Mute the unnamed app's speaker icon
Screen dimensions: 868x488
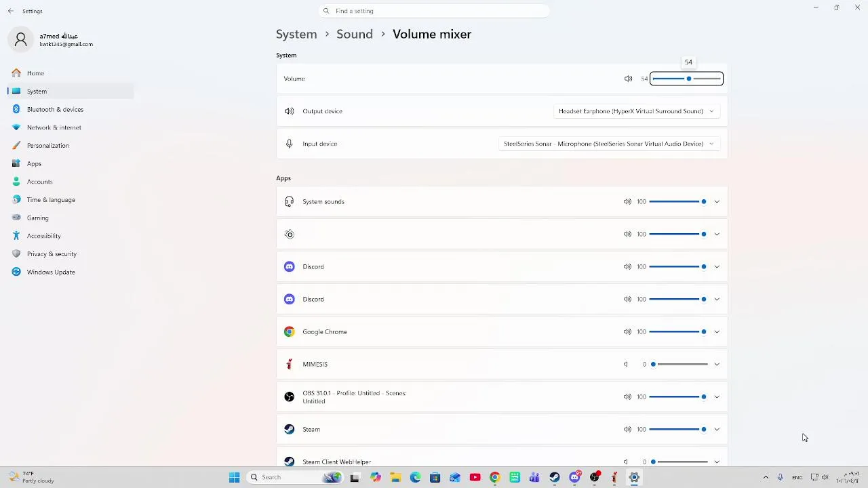point(627,234)
